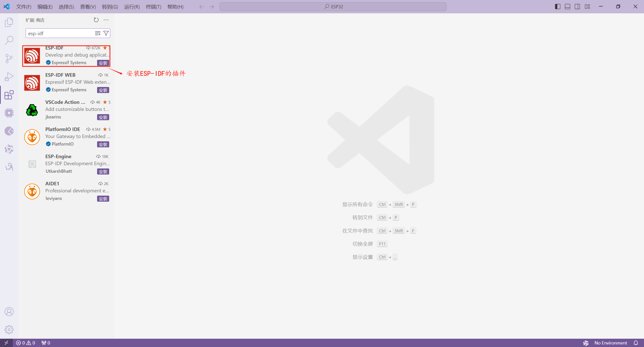Open the Search view in activity bar
644x347 pixels.
point(9,40)
